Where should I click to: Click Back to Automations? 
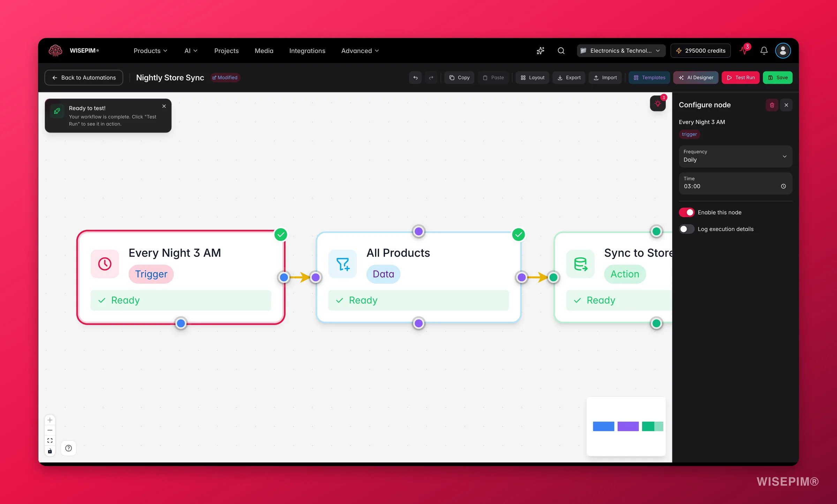coord(84,77)
